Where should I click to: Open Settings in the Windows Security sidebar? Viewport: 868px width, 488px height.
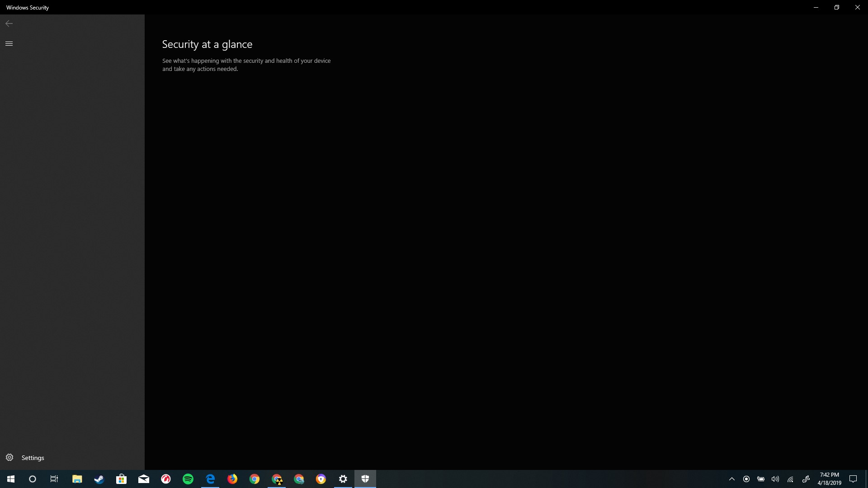point(72,458)
